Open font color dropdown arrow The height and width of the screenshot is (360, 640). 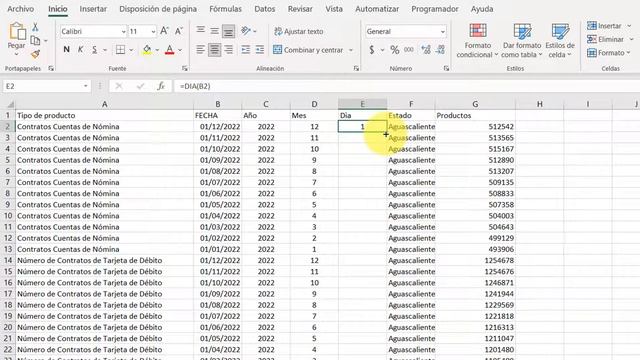pos(180,50)
